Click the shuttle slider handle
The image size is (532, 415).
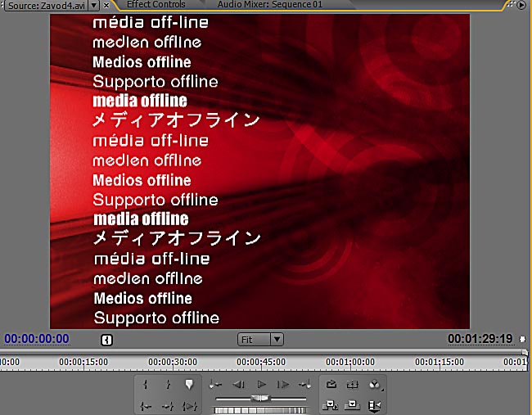(x=260, y=399)
